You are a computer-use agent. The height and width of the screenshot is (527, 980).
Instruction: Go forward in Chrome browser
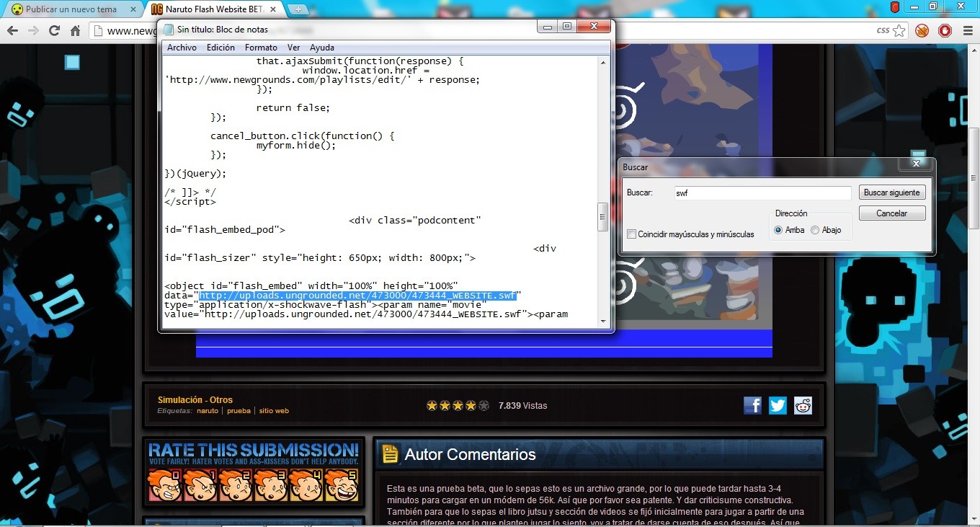click(x=33, y=31)
